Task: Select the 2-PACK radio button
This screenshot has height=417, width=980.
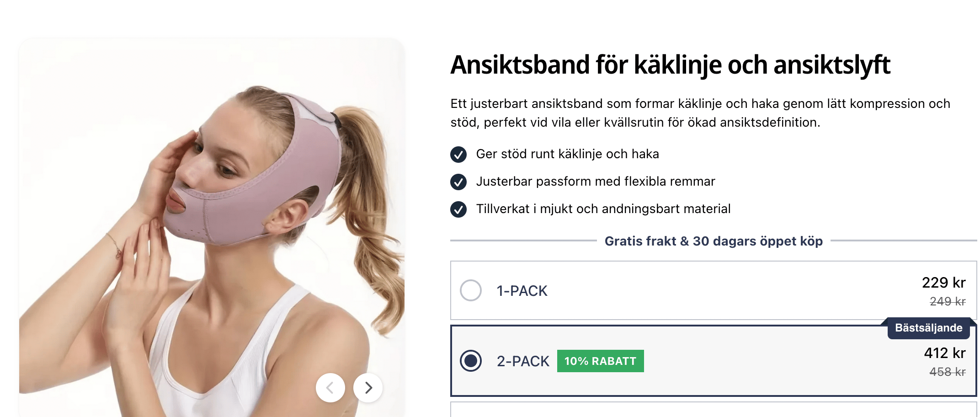Action: (x=470, y=361)
